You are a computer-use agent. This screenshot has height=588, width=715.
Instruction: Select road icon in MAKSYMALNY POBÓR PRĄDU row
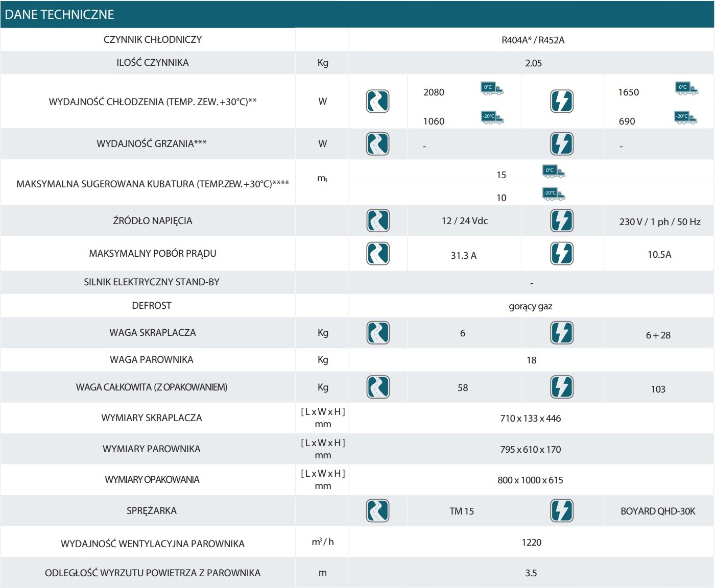tap(378, 254)
